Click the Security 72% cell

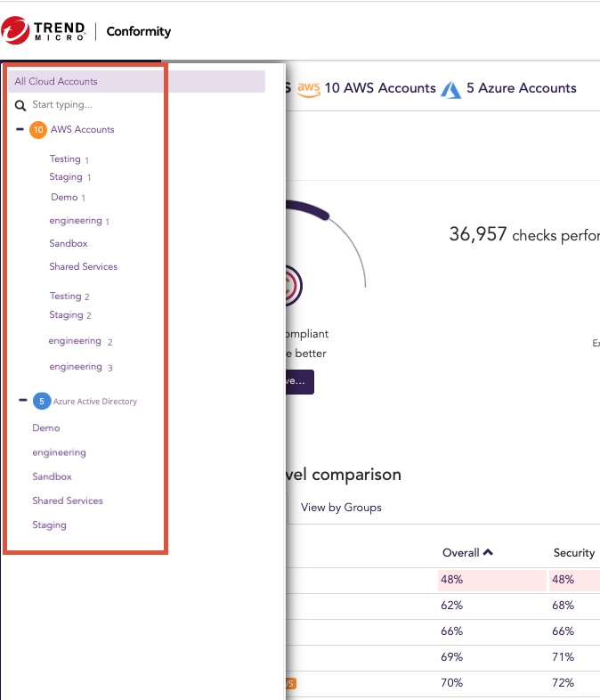pos(563,683)
